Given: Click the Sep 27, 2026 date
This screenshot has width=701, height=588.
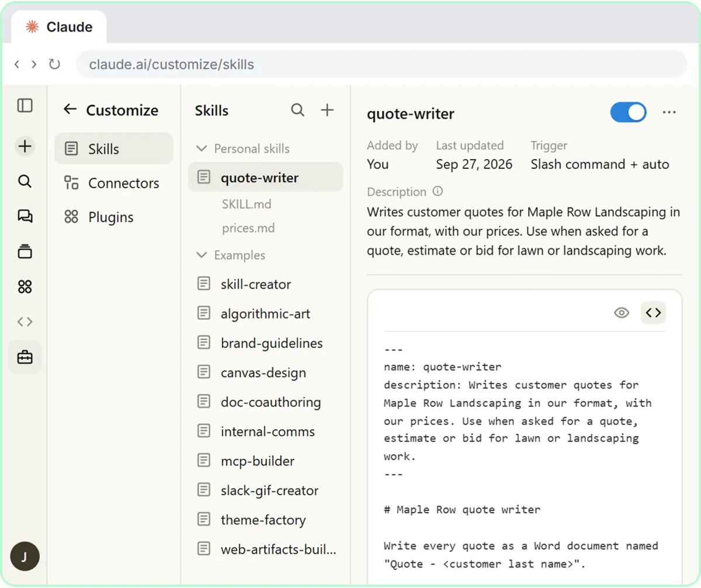Looking at the screenshot, I should [474, 164].
